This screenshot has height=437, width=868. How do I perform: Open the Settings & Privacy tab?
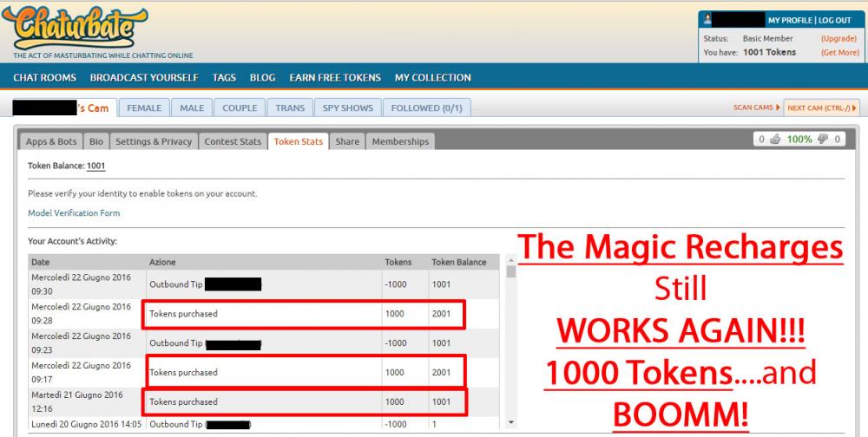(x=154, y=141)
